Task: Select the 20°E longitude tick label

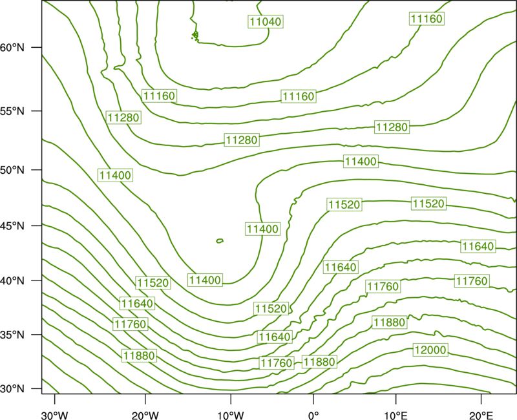Action: click(x=481, y=415)
